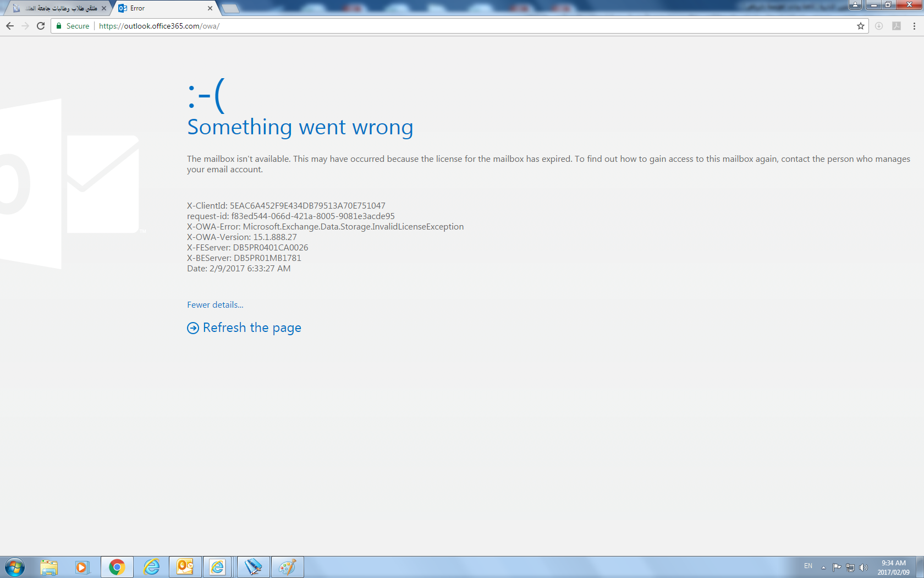
Task: Click the browser back arrow
Action: pyautogui.click(x=10, y=26)
